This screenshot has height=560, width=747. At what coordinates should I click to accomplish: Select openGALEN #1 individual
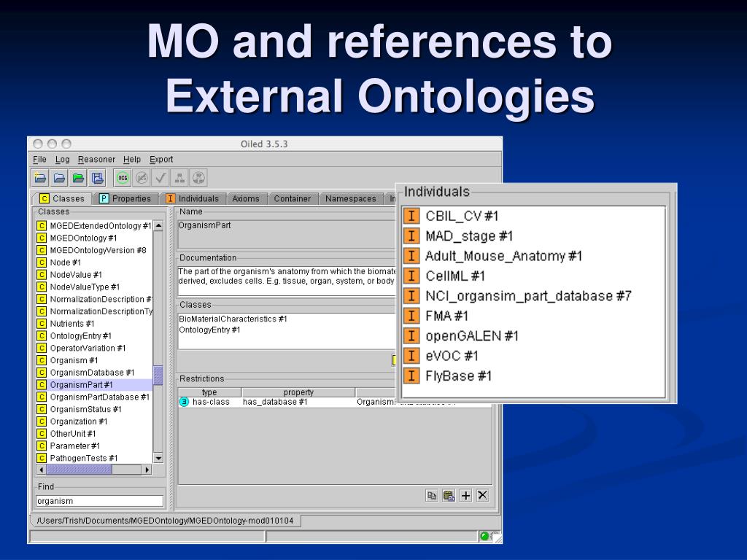[471, 335]
